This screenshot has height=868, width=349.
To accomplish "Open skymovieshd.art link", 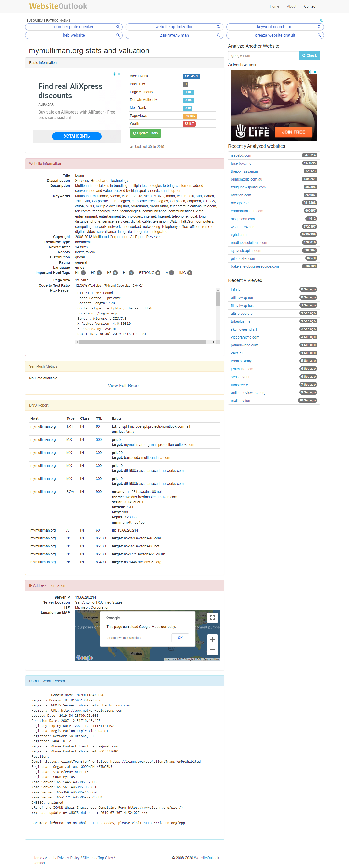I will point(244,330).
